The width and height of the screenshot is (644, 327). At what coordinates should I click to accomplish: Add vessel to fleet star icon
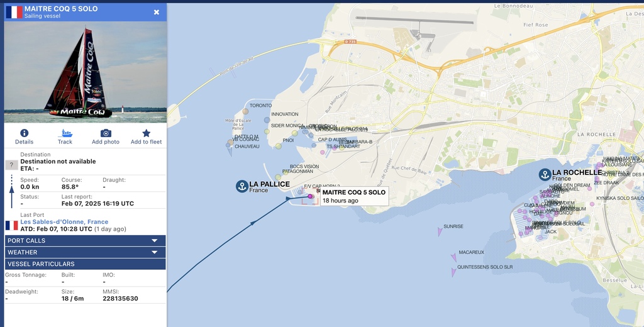pyautogui.click(x=146, y=133)
